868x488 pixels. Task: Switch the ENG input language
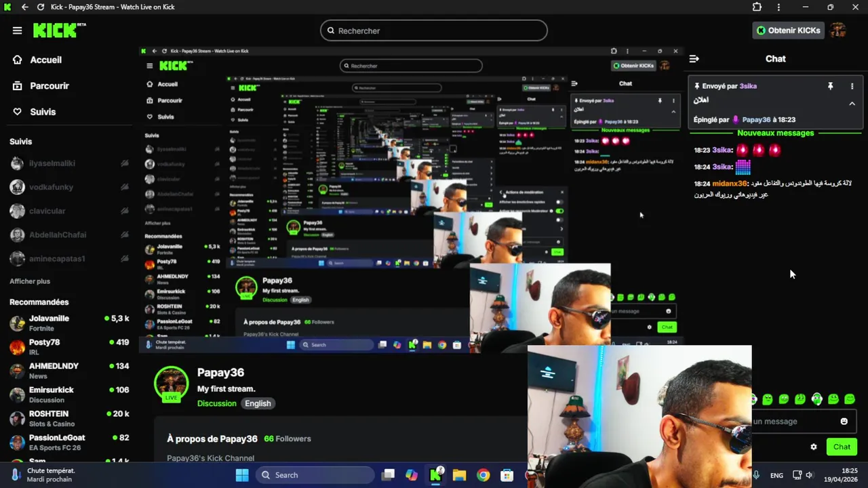(x=776, y=475)
